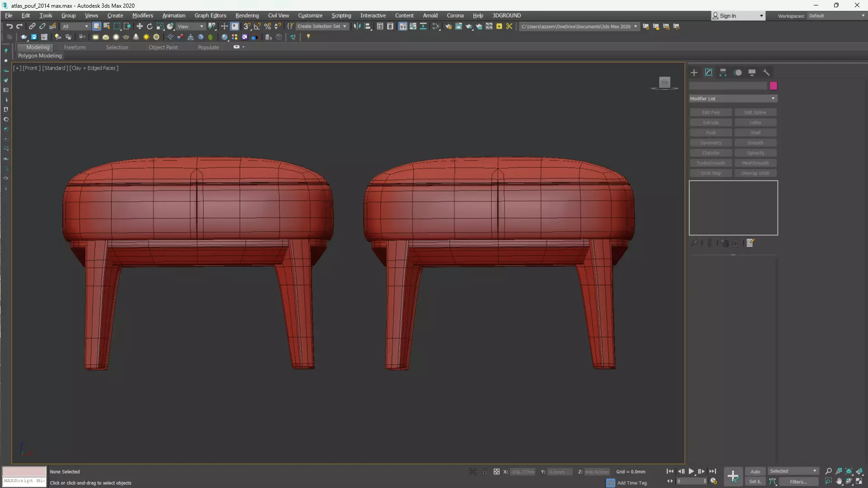The height and width of the screenshot is (488, 868).
Task: Click the TurboSmooth modifier button
Action: (x=711, y=163)
